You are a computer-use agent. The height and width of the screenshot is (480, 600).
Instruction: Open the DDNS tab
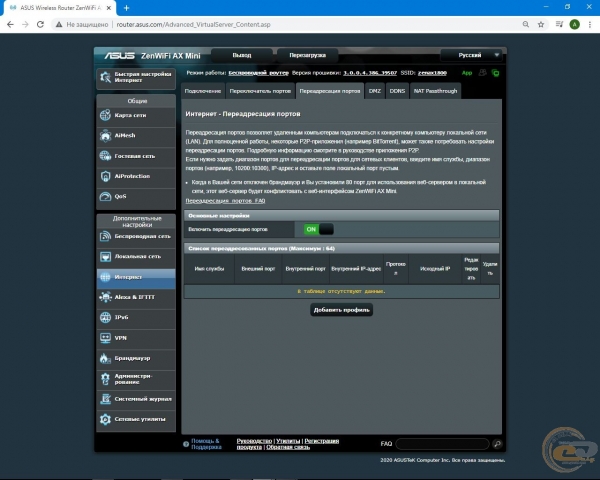coord(397,91)
